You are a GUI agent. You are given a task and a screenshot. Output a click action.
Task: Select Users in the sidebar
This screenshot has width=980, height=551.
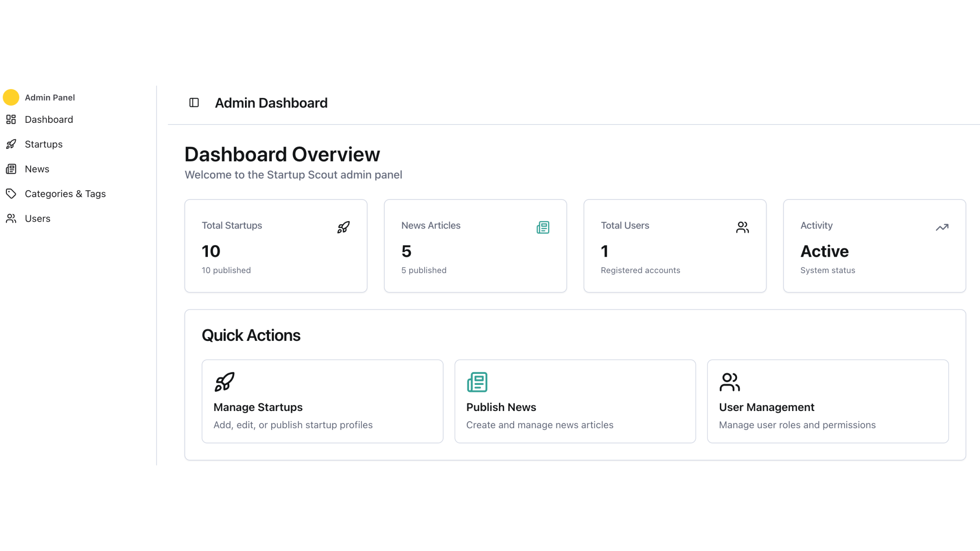38,218
